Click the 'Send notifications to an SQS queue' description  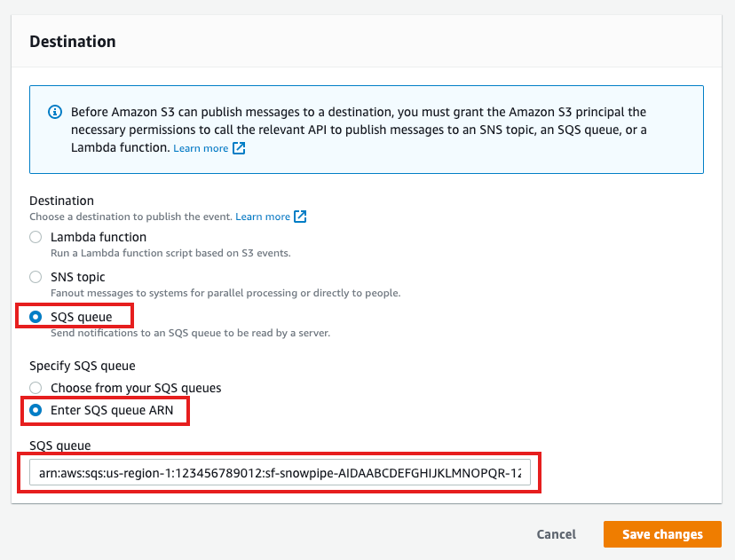point(190,333)
